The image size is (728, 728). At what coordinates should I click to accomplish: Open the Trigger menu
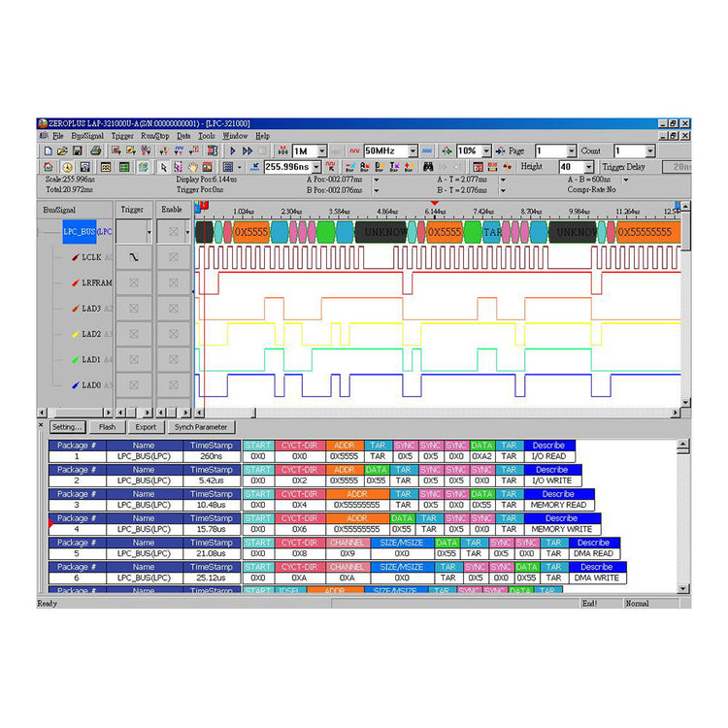pos(122,136)
